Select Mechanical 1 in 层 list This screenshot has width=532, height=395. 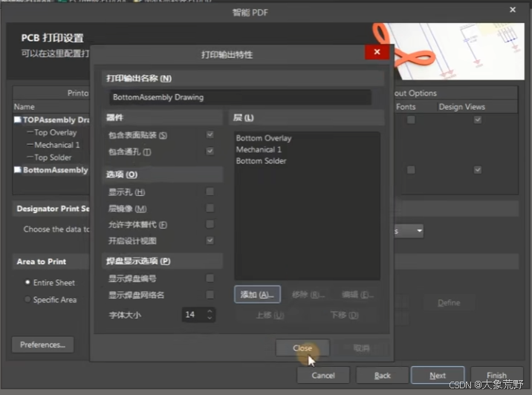pos(259,149)
